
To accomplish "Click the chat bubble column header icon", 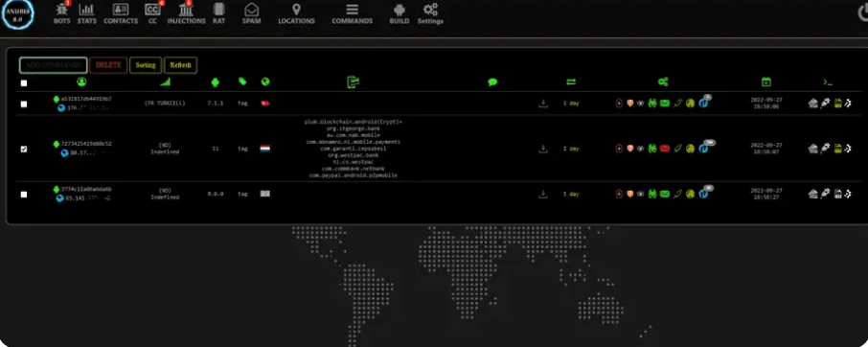I will [x=492, y=81].
